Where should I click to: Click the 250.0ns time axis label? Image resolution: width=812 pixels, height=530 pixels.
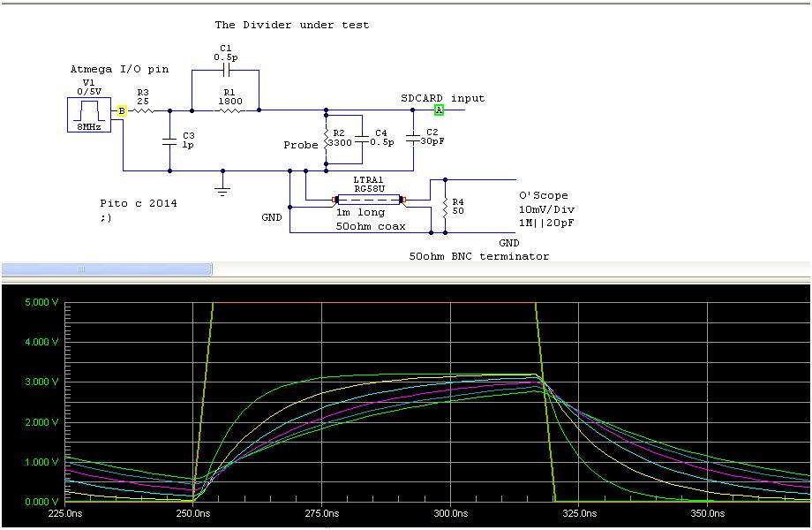click(193, 512)
